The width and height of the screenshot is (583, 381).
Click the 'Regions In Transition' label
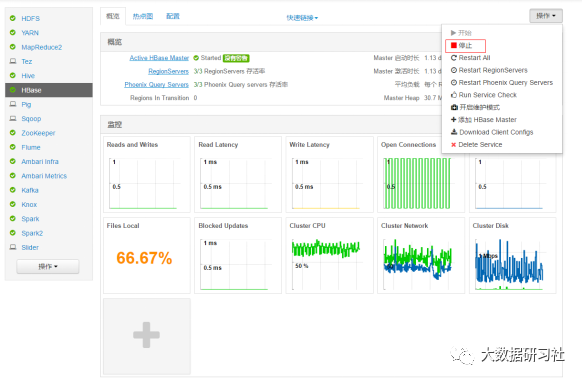pyautogui.click(x=160, y=98)
